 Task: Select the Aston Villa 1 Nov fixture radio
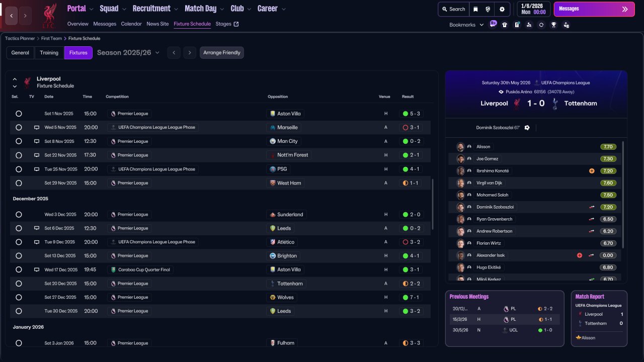coord(19,114)
